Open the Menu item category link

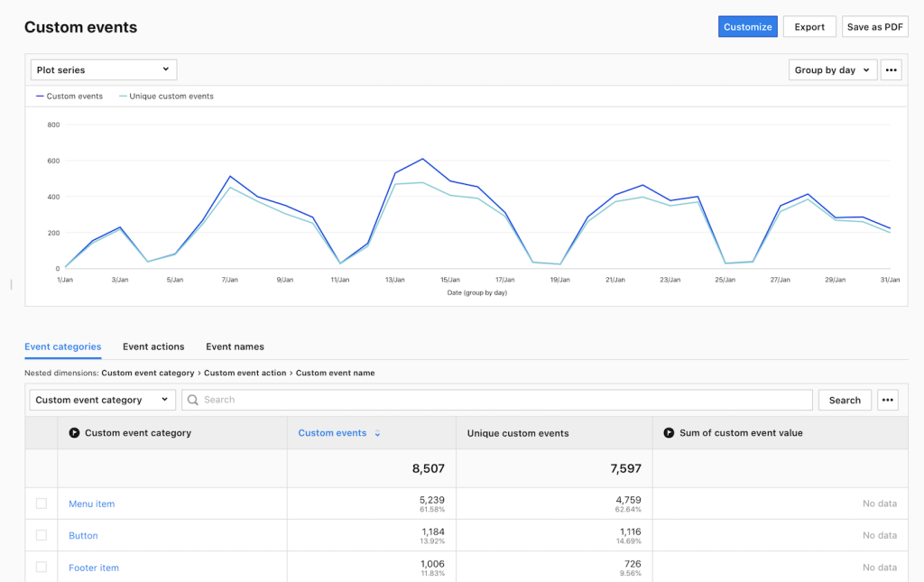[92, 503]
